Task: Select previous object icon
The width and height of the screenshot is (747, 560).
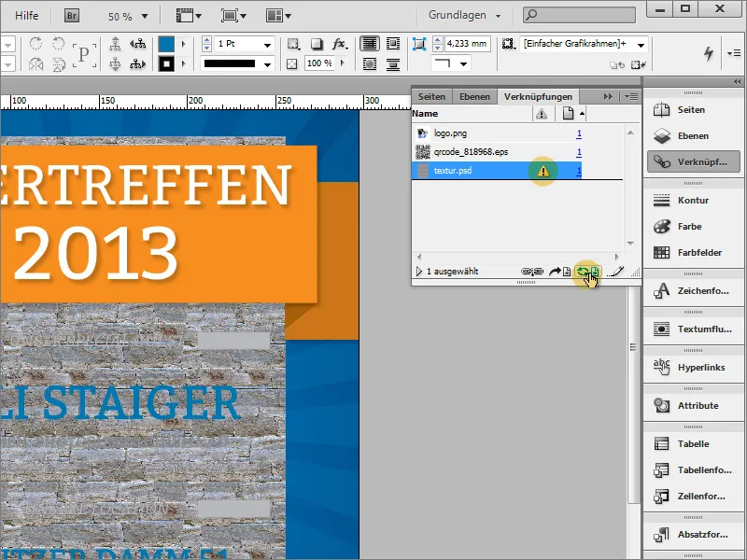Action: tap(138, 44)
